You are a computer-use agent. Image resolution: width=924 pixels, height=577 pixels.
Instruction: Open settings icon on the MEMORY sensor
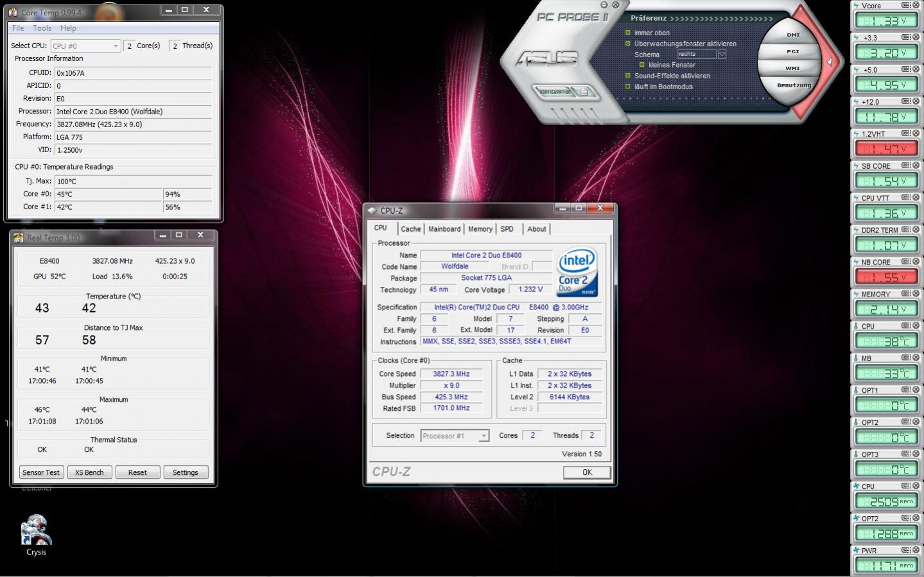905,294
